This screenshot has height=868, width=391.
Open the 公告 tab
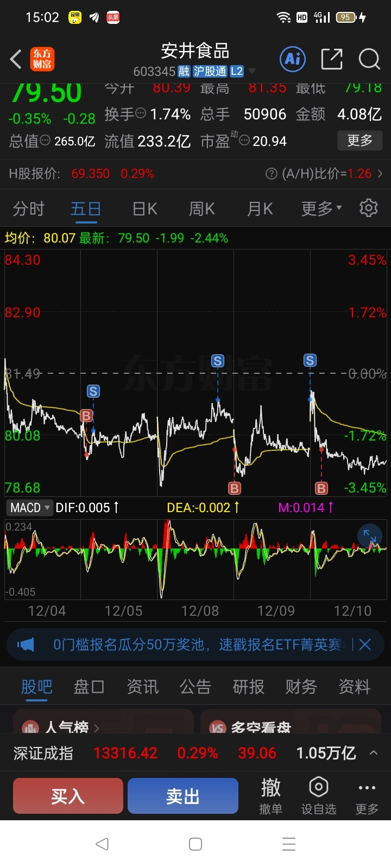click(195, 687)
